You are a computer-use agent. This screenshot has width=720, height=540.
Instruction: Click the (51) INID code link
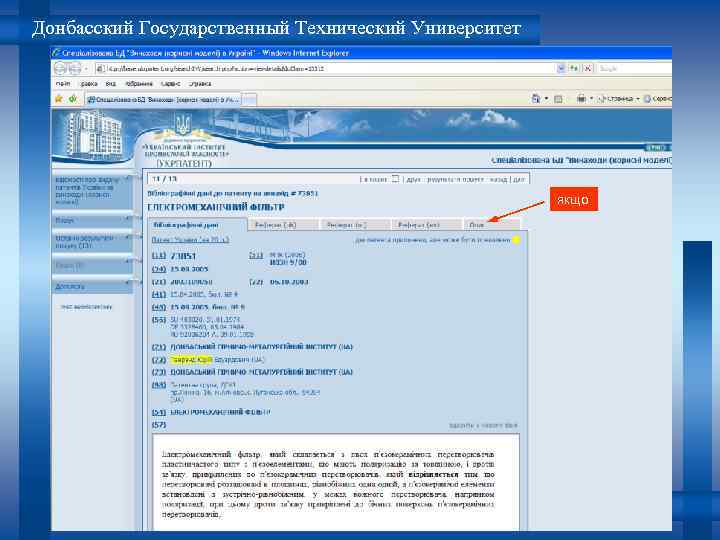click(x=256, y=255)
